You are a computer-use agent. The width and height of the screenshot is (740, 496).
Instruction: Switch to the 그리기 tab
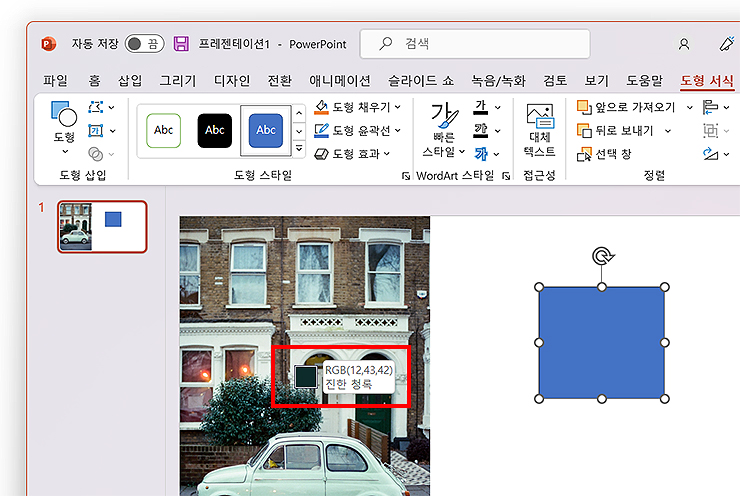click(x=177, y=81)
